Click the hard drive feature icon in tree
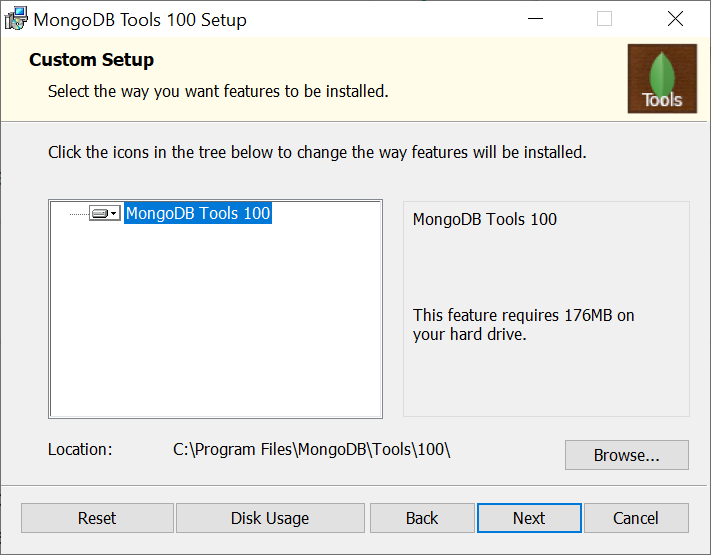The image size is (711, 555). [100, 213]
